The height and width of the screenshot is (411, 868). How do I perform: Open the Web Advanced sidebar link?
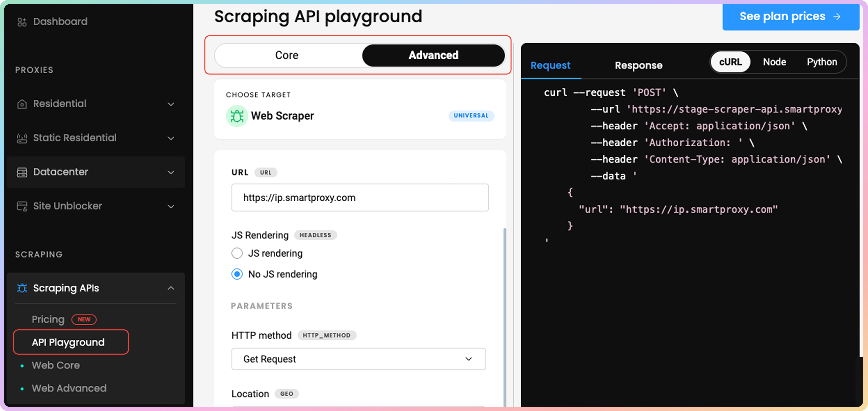(69, 388)
